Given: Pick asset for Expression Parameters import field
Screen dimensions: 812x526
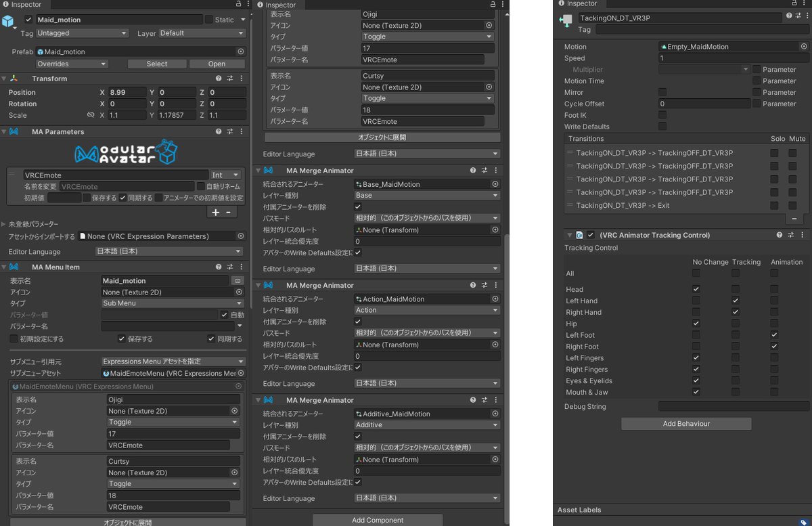Looking at the screenshot, I should tap(240, 236).
